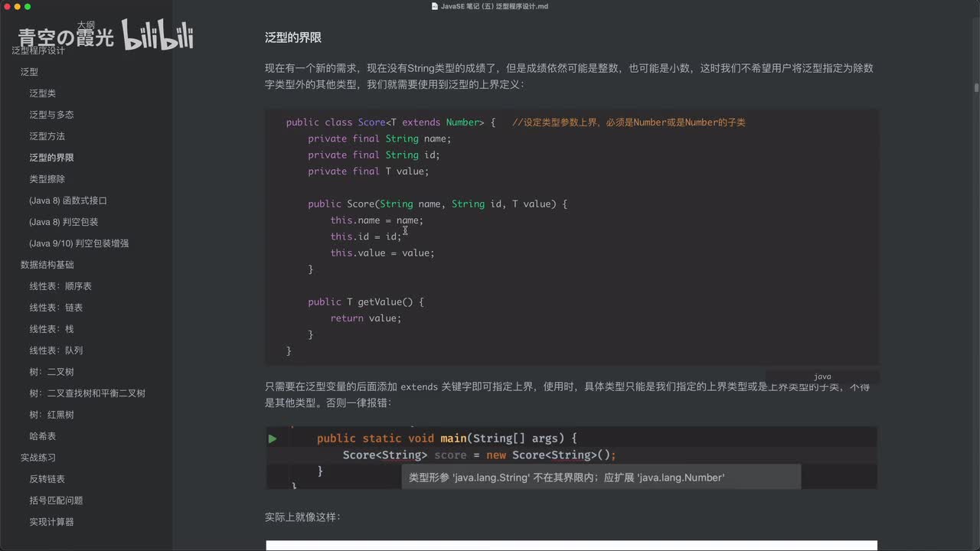
Task: Click 'private final String name;' code line
Action: click(379, 139)
